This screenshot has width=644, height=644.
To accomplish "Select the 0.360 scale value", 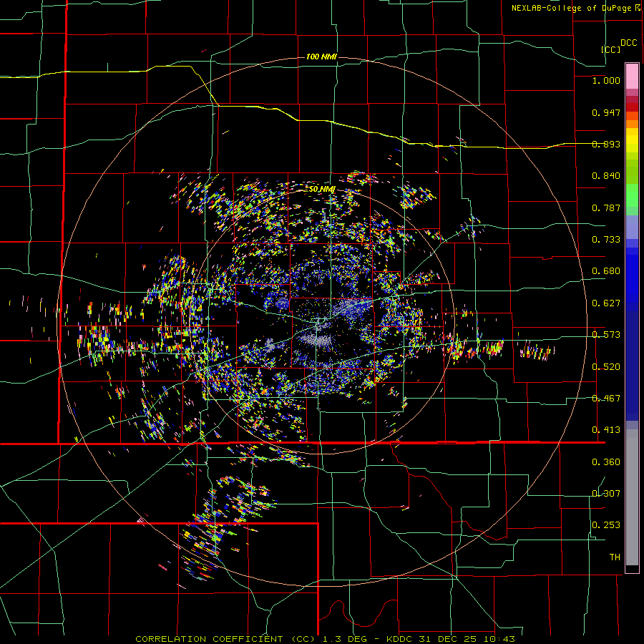I will 606,462.
